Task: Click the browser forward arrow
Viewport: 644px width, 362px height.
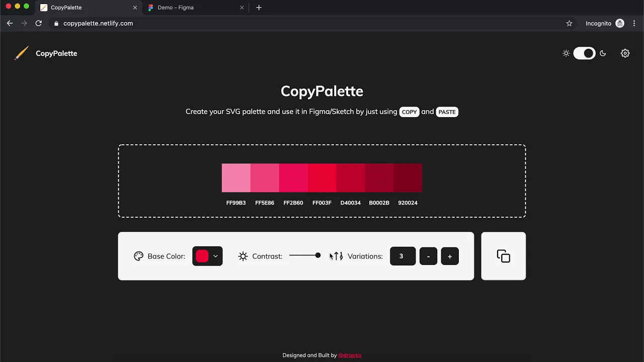Action: pos(24,23)
